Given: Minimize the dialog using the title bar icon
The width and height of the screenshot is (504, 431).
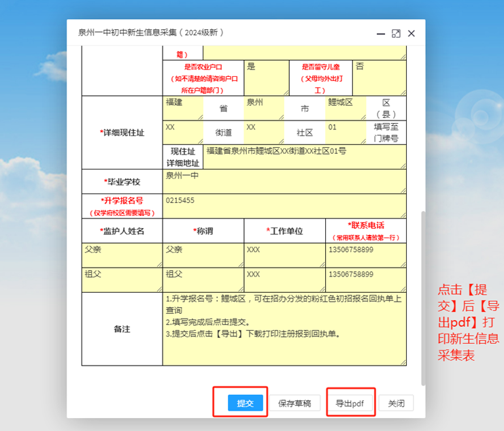Looking at the screenshot, I should click(380, 33).
